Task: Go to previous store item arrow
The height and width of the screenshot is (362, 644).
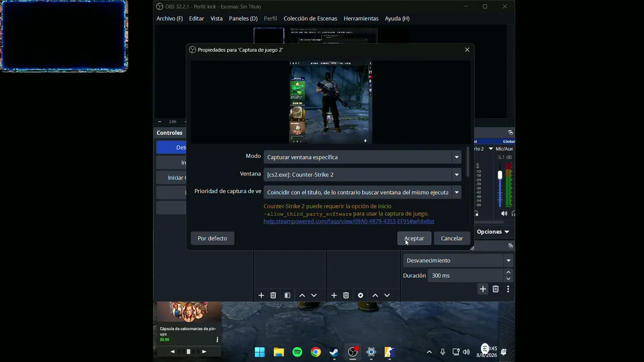Action: (x=173, y=351)
